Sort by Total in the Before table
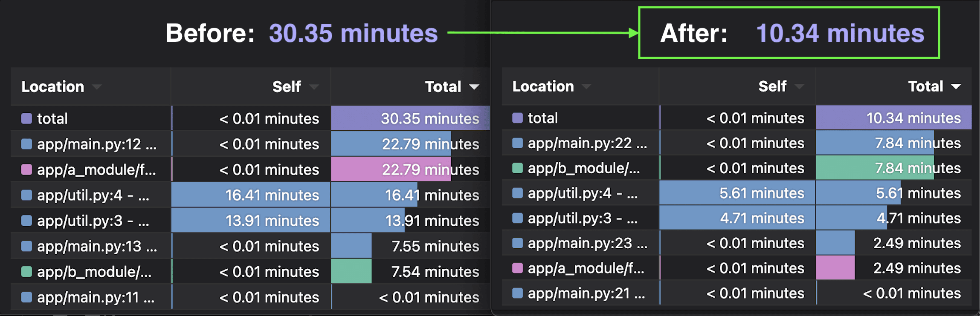Screen dimensions: 980x316 pyautogui.click(x=474, y=87)
